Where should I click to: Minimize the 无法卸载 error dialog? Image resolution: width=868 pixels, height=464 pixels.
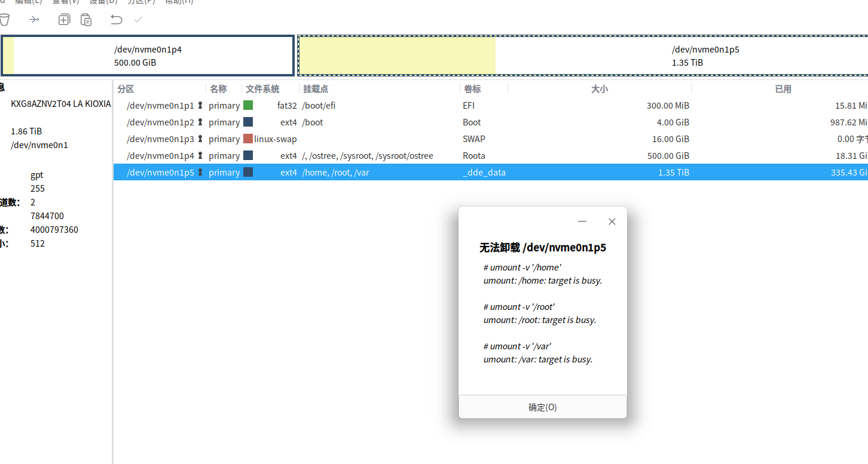click(582, 222)
